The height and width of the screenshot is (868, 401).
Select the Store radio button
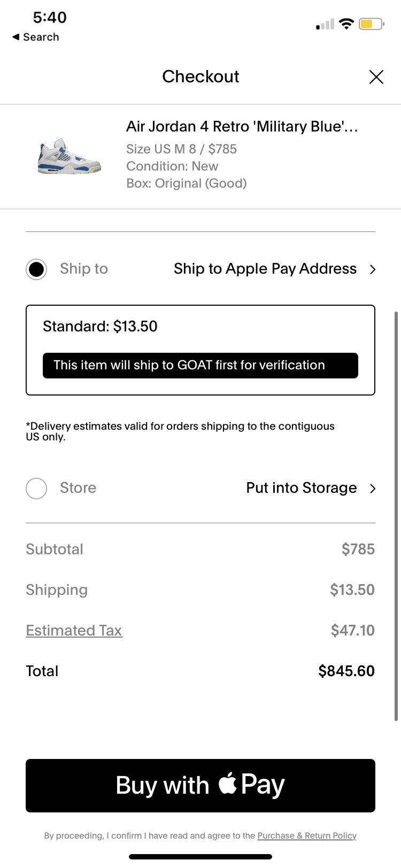(x=36, y=488)
